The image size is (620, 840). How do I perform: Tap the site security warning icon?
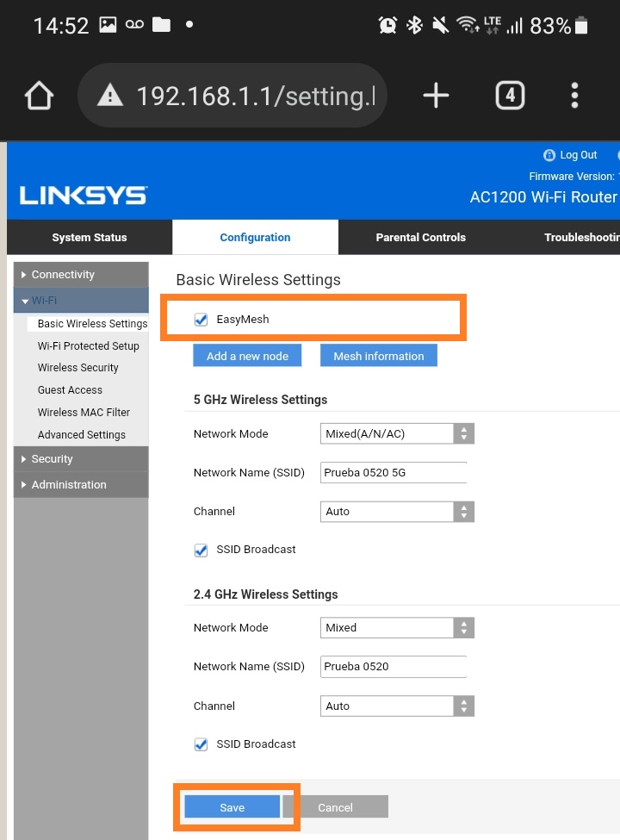pyautogui.click(x=109, y=96)
